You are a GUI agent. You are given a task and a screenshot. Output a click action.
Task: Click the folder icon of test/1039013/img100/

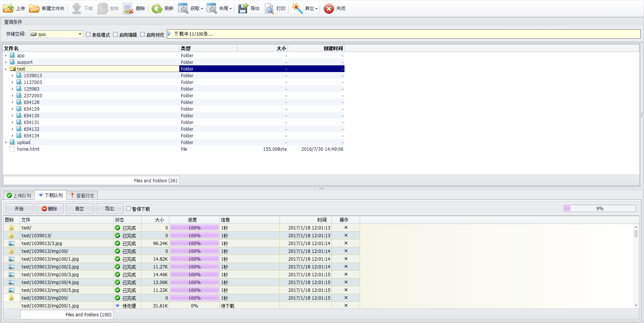12,251
